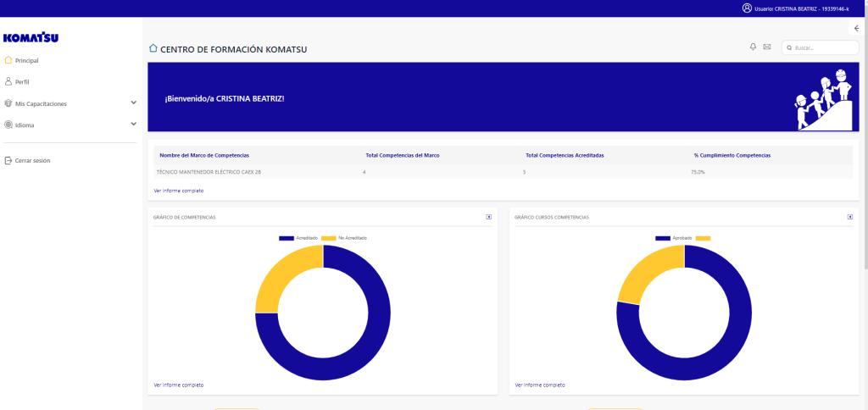Viewport: 868px width, 410px height.
Task: Click the GRÁFICO DE COMPETENCIAS title
Action: [x=184, y=218]
